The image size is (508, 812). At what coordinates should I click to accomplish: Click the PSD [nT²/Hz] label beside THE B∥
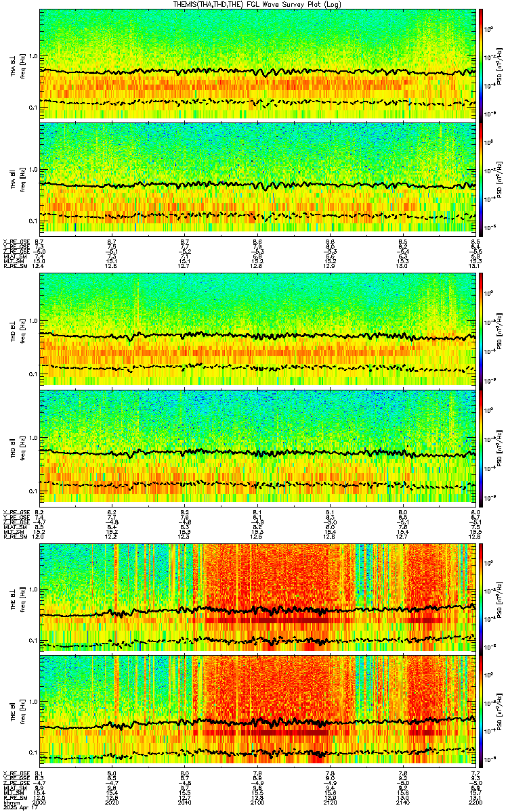(499, 711)
